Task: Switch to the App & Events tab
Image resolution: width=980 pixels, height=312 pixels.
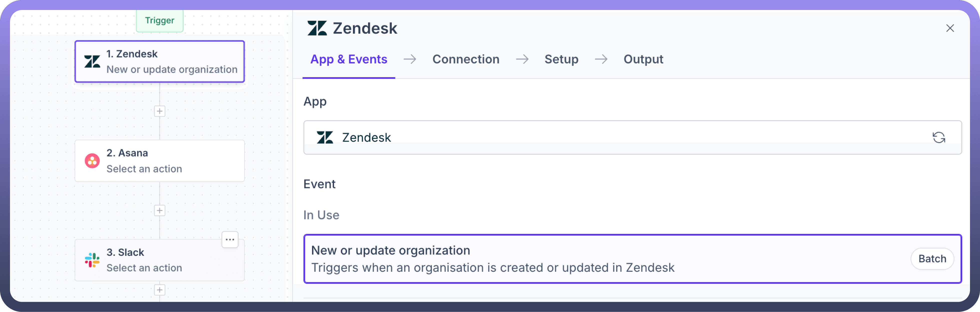Action: pyautogui.click(x=348, y=59)
